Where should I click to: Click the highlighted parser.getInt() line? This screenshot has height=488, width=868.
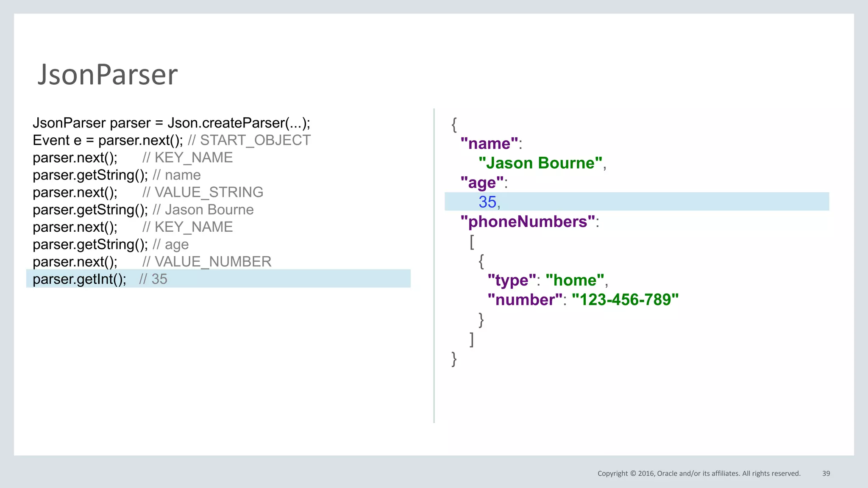coord(80,279)
